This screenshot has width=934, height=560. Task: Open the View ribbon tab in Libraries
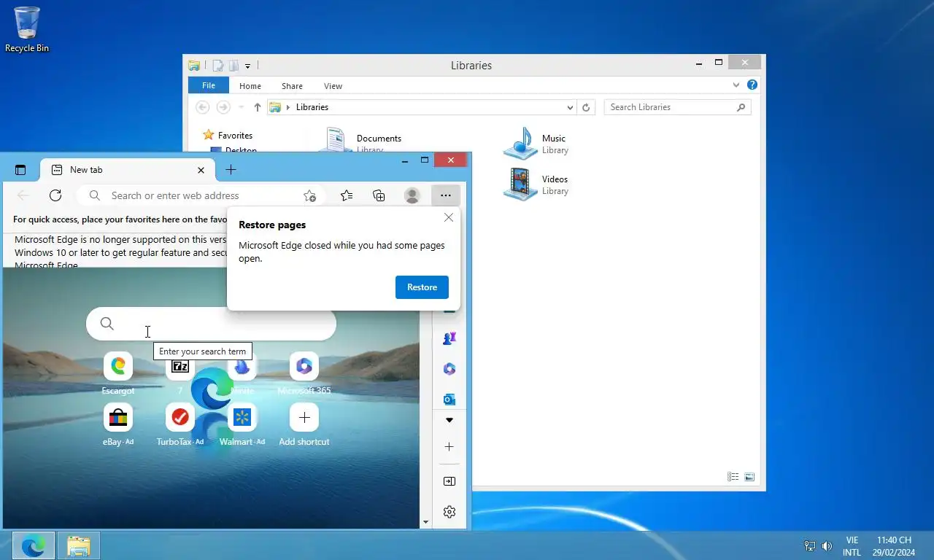(x=333, y=86)
